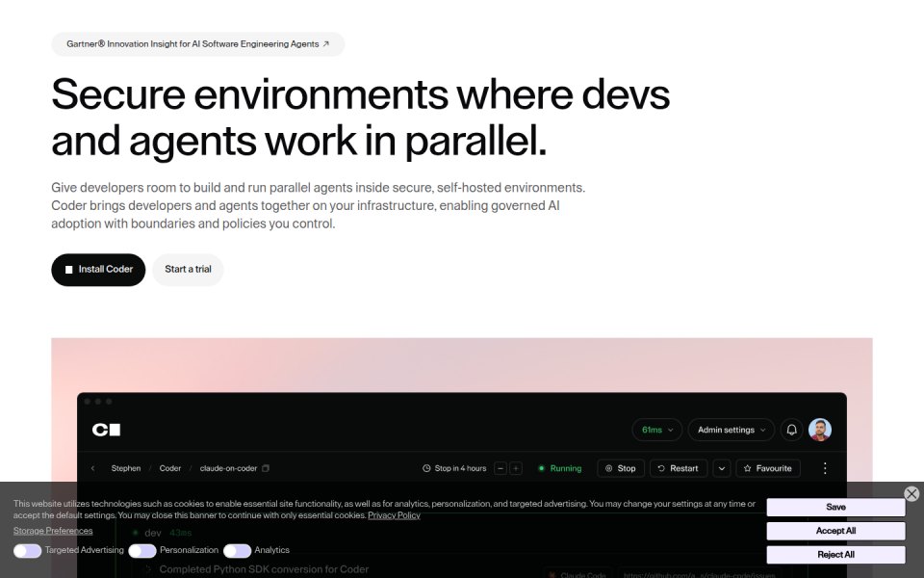The width and height of the screenshot is (924, 578).
Task: Open the 61ms latency dropdown
Action: [x=657, y=430]
